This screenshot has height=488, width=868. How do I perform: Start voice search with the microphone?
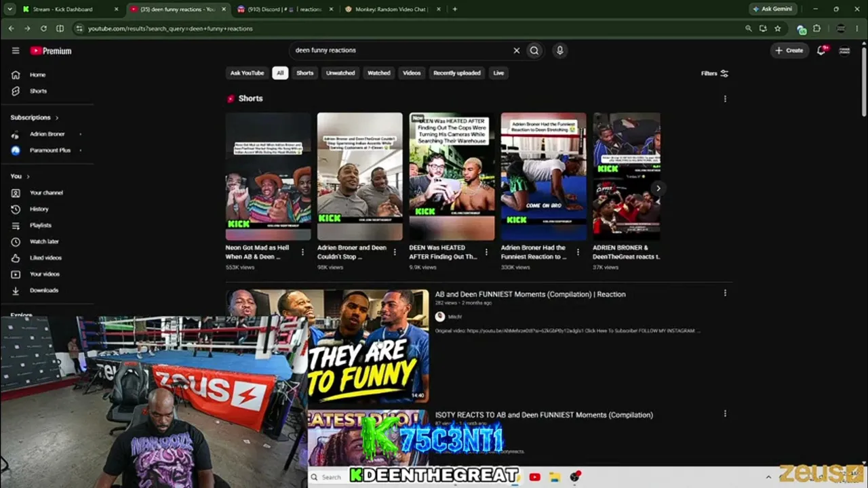pos(559,50)
